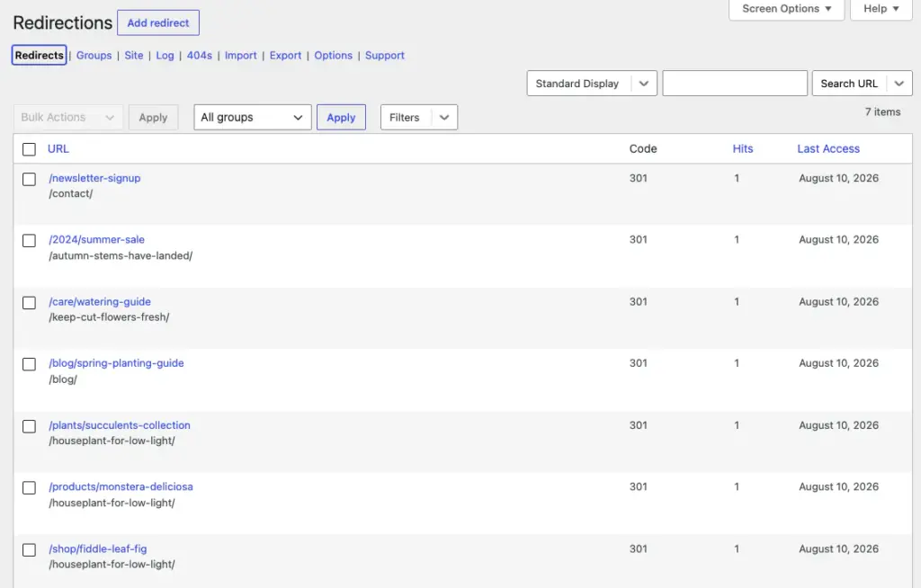Click the Code column header

click(x=643, y=148)
